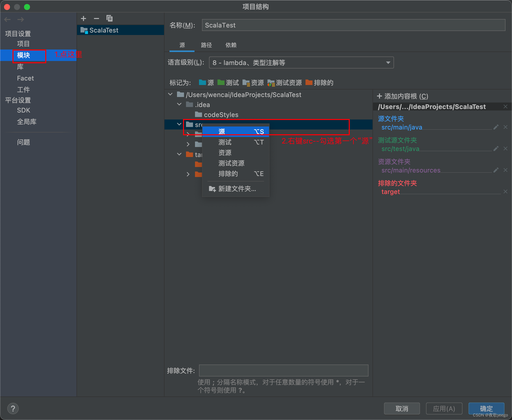Image resolution: width=512 pixels, height=420 pixels.
Task: Open the 语言级别 language level dropdown
Action: 301,62
